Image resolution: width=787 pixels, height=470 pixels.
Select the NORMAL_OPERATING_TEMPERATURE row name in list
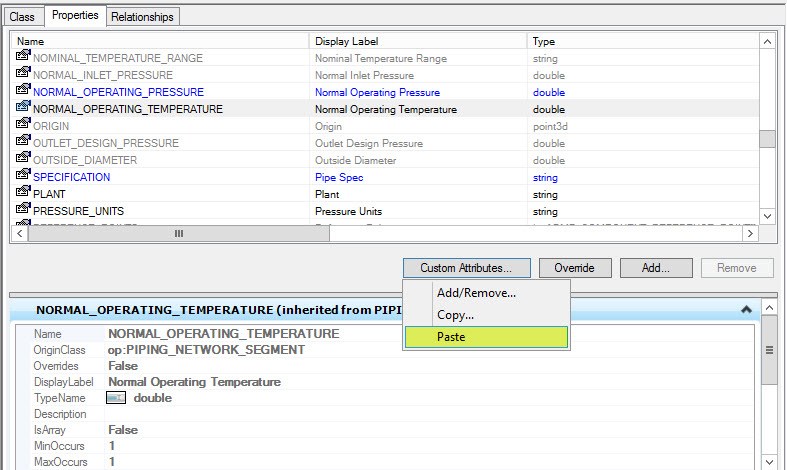tap(128, 109)
